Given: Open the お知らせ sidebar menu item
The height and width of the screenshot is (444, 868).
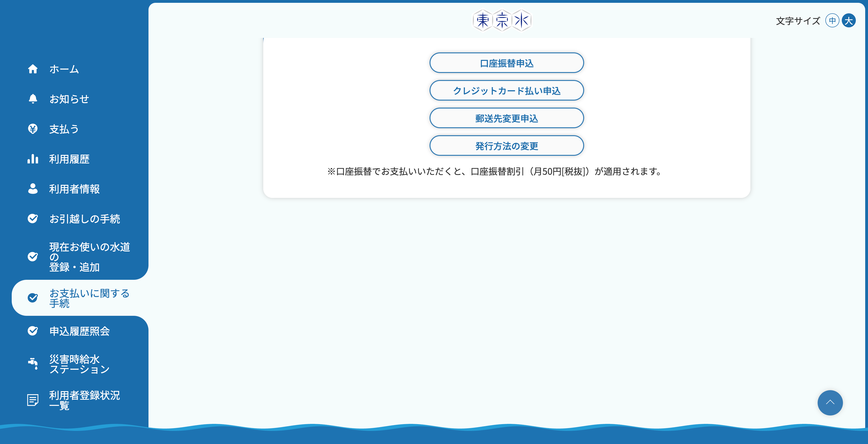Looking at the screenshot, I should point(69,99).
